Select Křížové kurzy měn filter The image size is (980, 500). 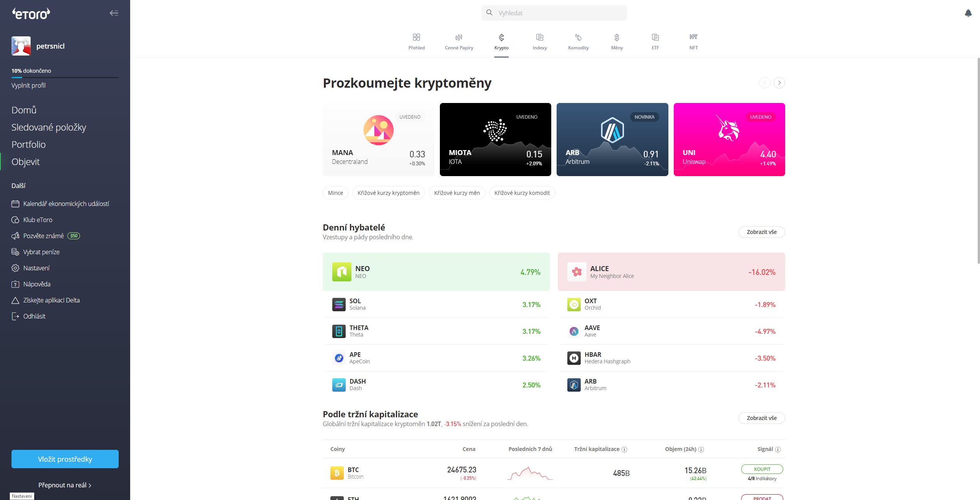click(x=457, y=193)
